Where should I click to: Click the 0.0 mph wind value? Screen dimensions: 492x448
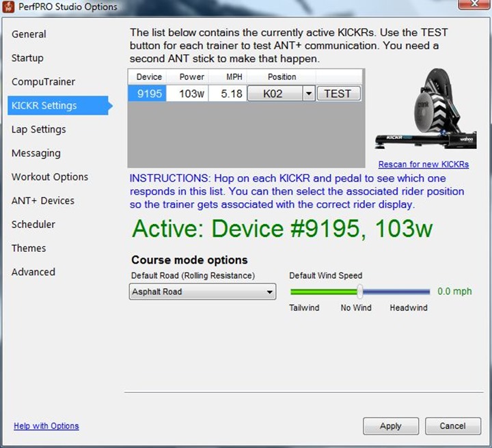(x=454, y=291)
